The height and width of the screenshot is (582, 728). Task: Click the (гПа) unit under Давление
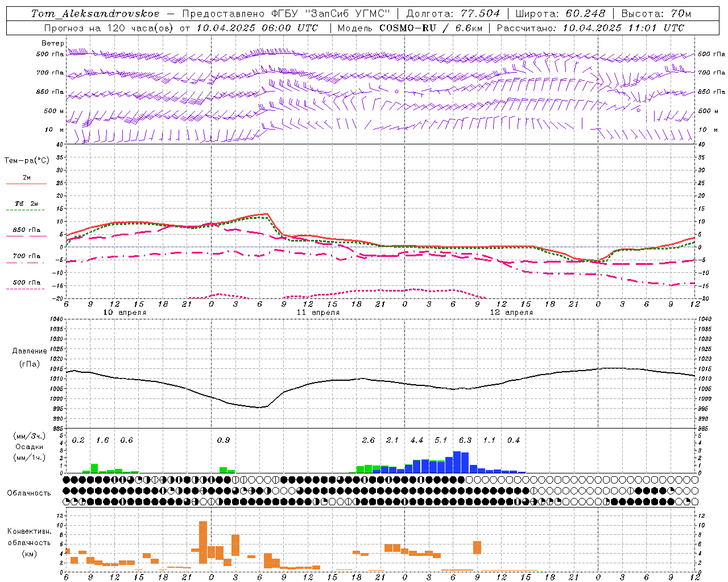(x=30, y=364)
